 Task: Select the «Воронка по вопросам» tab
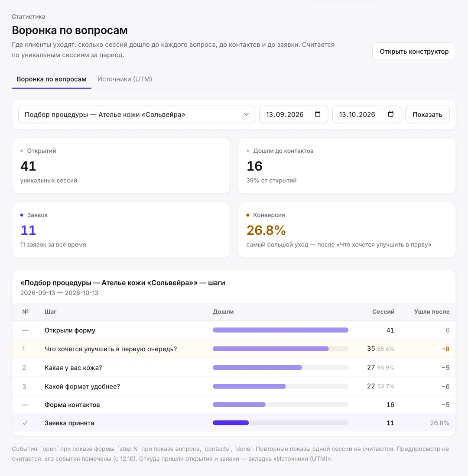tap(51, 79)
